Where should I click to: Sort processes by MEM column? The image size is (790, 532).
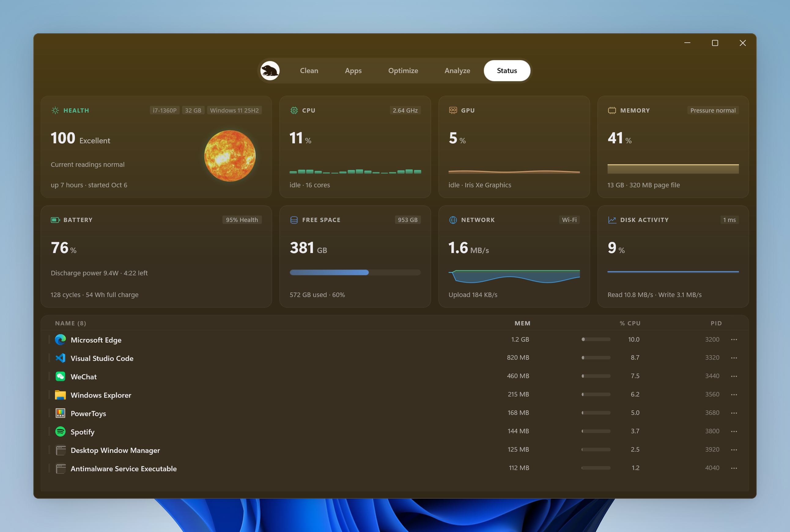click(522, 323)
